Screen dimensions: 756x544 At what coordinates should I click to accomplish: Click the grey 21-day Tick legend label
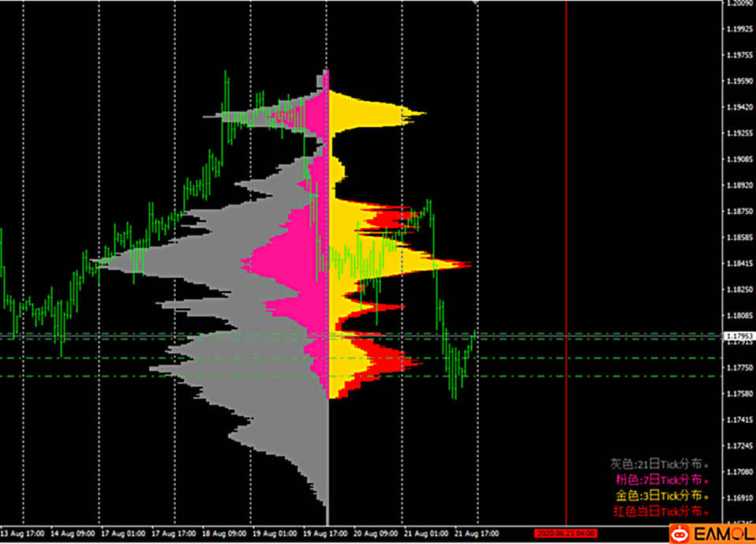click(658, 464)
